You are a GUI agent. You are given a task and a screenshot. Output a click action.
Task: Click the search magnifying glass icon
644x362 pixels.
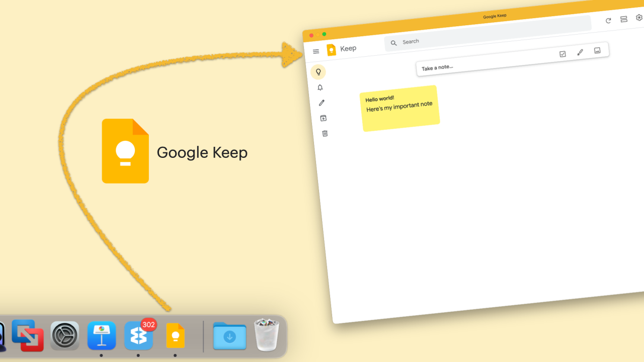[x=393, y=43]
